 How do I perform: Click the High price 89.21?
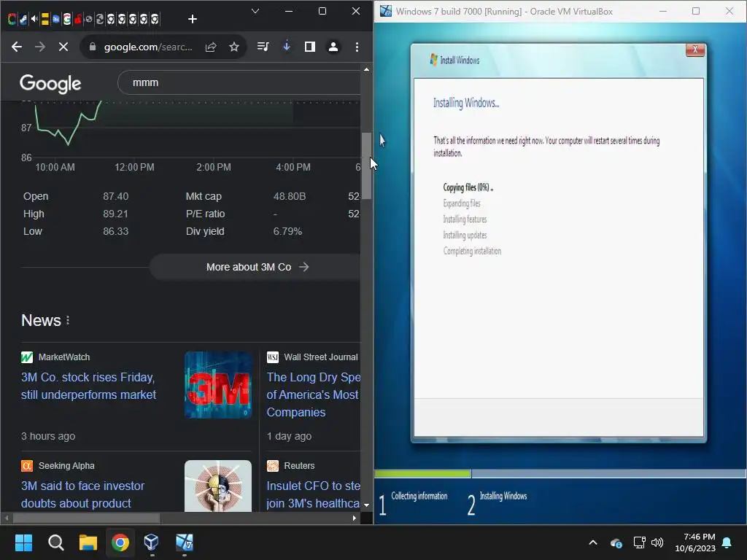click(116, 214)
